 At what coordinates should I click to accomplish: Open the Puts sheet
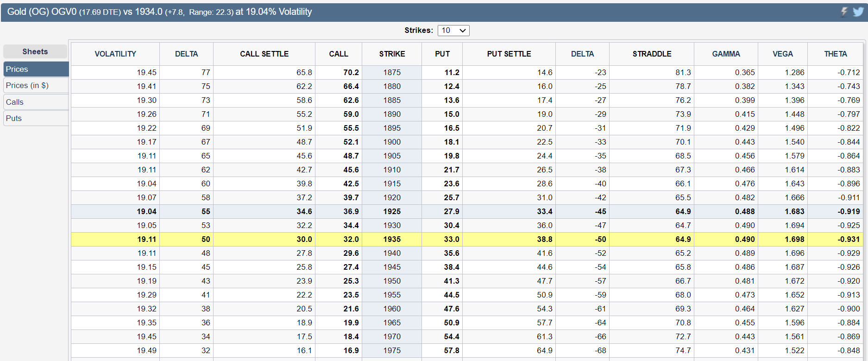coord(36,118)
